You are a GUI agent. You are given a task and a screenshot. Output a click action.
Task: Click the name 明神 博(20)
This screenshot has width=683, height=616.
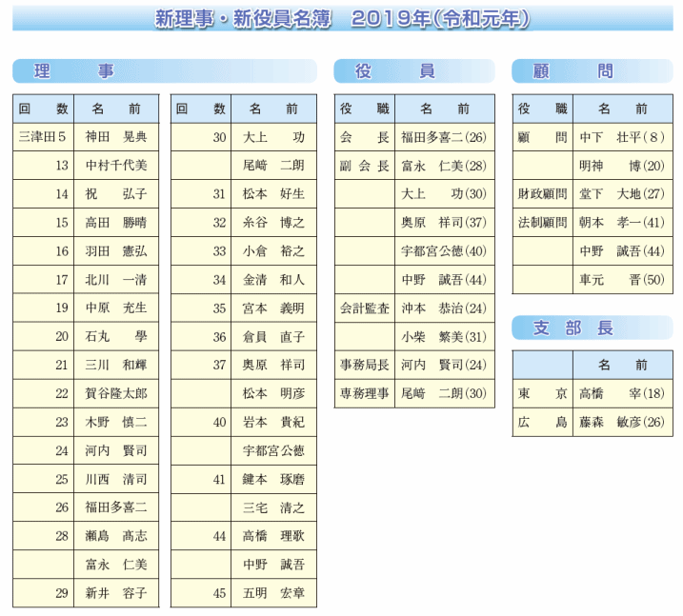[622, 166]
